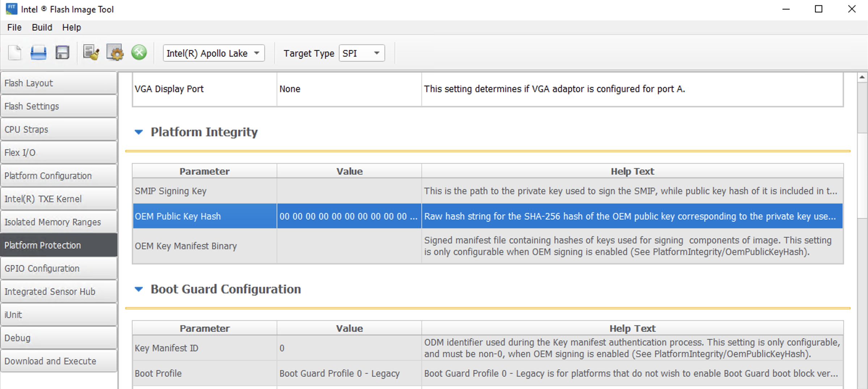
Task: Switch to the Download and Execute tab
Action: [x=59, y=361]
